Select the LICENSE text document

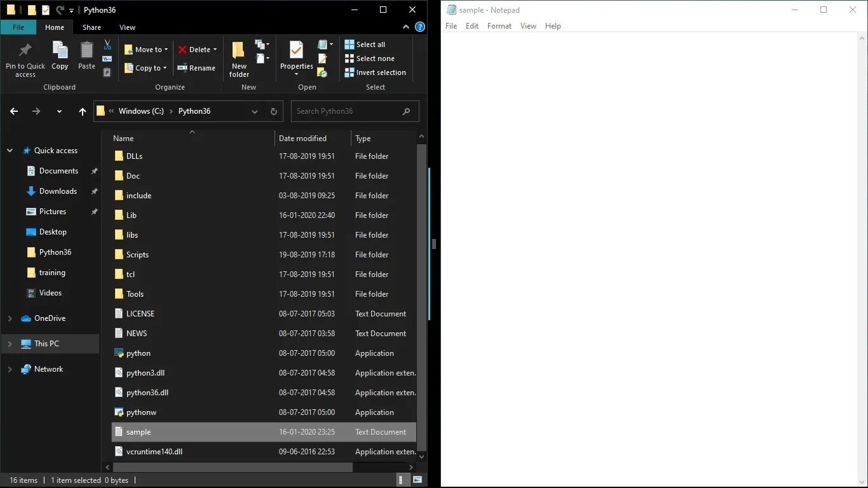(264, 314)
